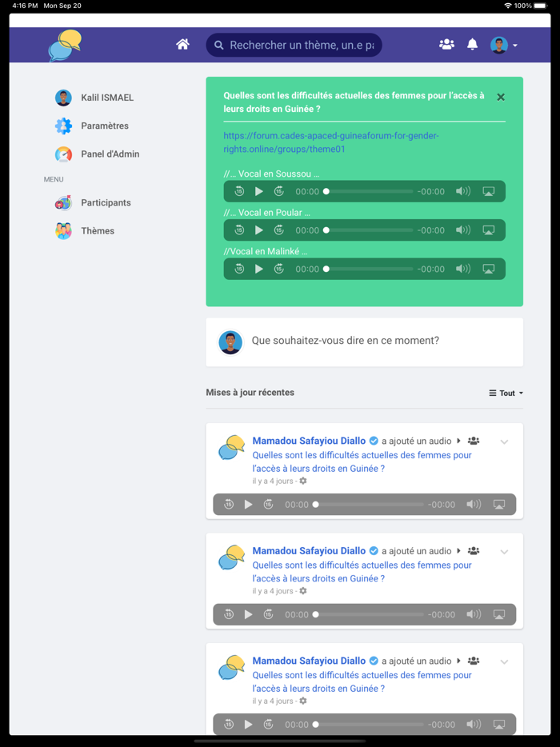The height and width of the screenshot is (747, 560).
Task: Click the Panel d'Admin compass icon
Action: pos(63,154)
